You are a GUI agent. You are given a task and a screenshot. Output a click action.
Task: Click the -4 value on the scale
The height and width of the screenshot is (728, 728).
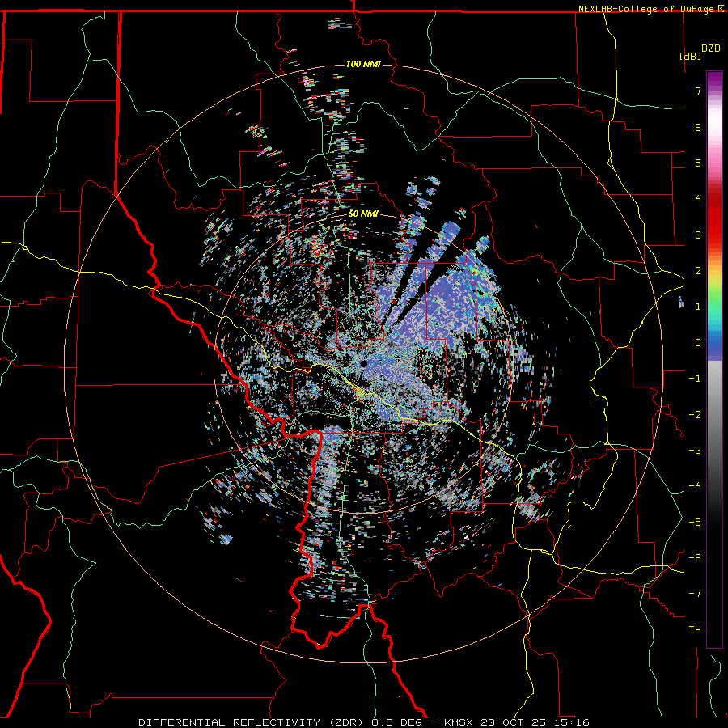pos(695,486)
